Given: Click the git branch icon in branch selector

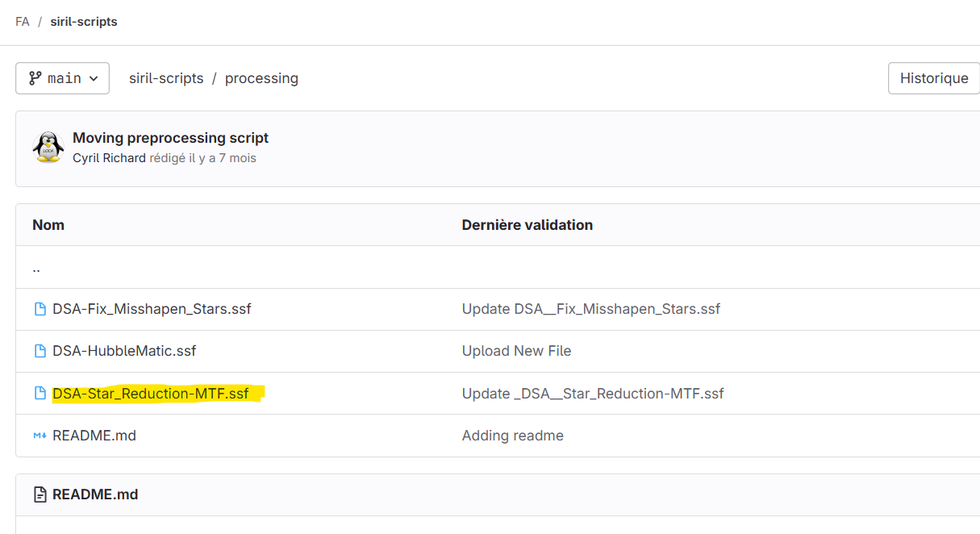Looking at the screenshot, I should [x=35, y=78].
